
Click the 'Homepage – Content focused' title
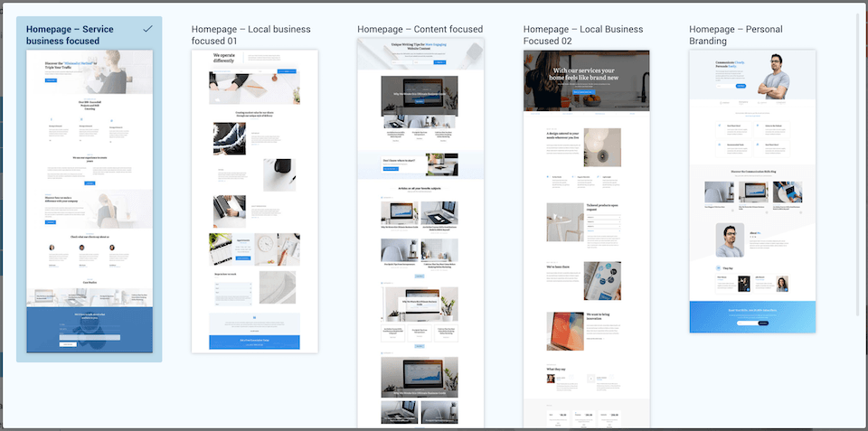pyautogui.click(x=420, y=30)
